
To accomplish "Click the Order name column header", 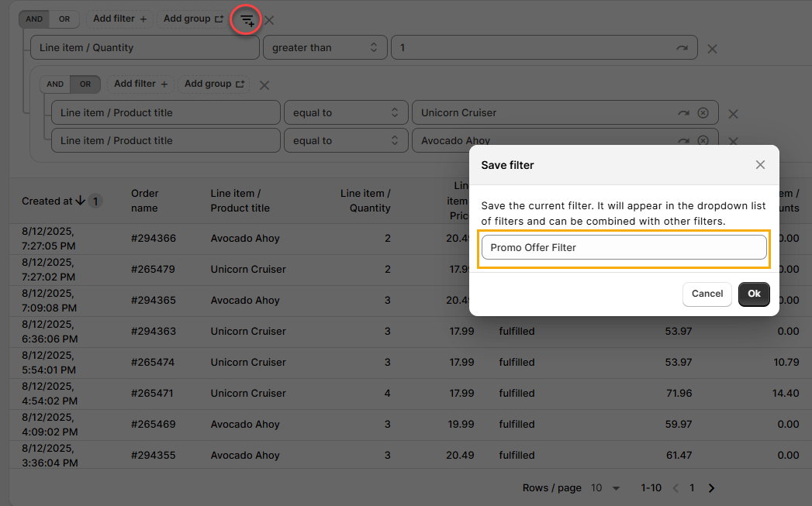I will [x=144, y=201].
